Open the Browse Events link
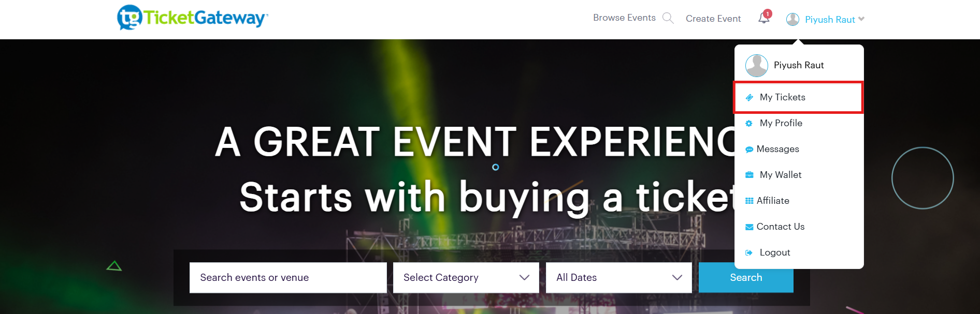Viewport: 980px width, 314px height. 624,18
